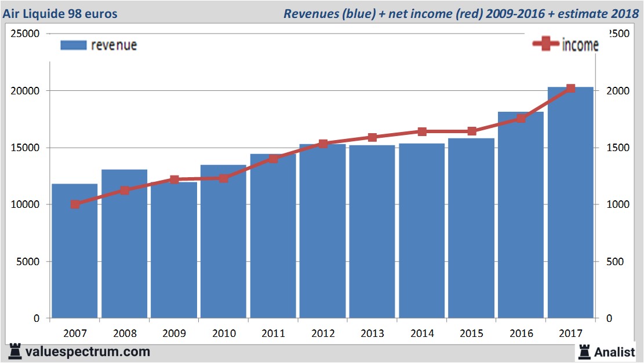Click the 2010 x-axis year label
The height and width of the screenshot is (363, 644).
click(x=224, y=333)
